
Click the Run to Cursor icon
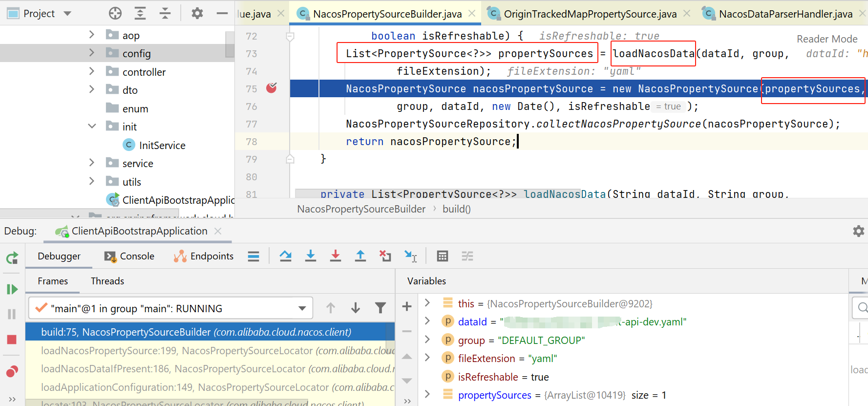point(410,256)
